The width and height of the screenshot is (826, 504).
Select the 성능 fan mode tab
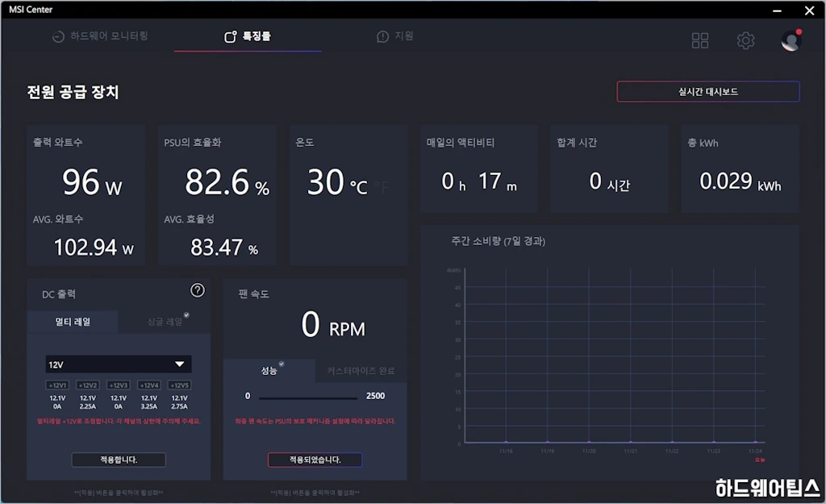(269, 371)
